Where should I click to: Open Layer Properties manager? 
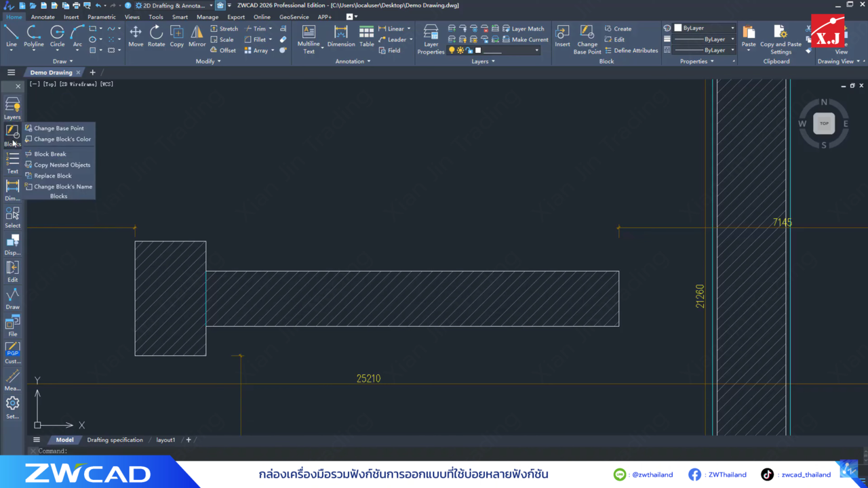click(x=431, y=39)
